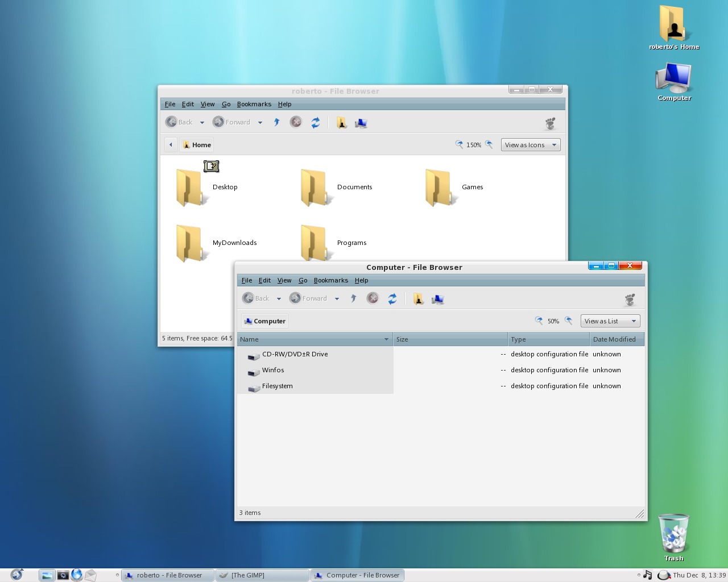
Task: Click Home folder icon in roberto window toolbar
Action: [341, 122]
